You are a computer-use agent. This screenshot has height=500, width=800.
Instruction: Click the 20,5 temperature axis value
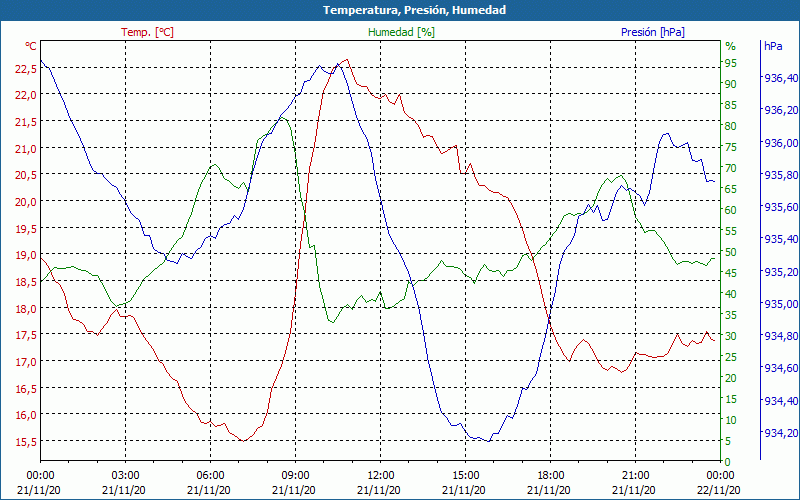click(26, 176)
